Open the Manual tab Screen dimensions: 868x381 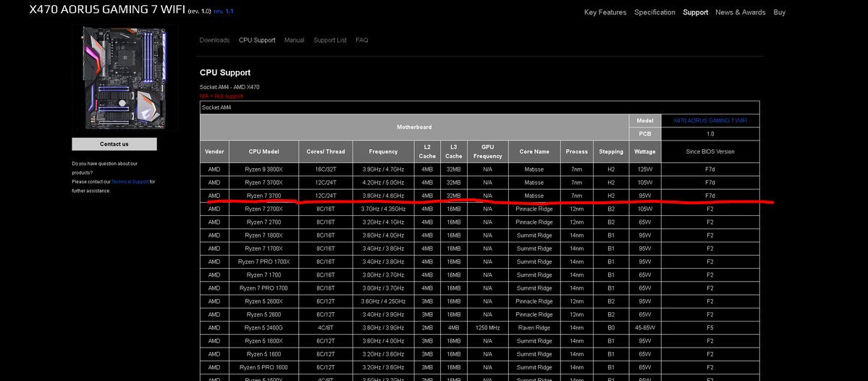click(x=294, y=40)
